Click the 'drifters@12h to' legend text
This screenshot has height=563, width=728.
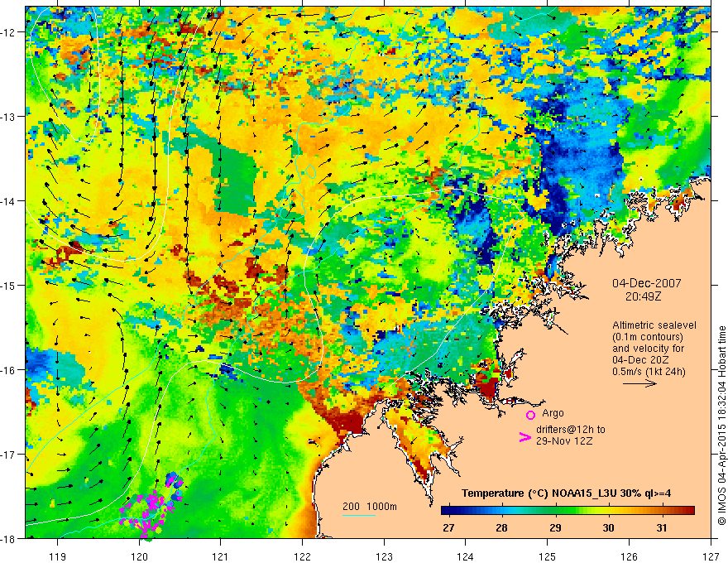point(571,430)
